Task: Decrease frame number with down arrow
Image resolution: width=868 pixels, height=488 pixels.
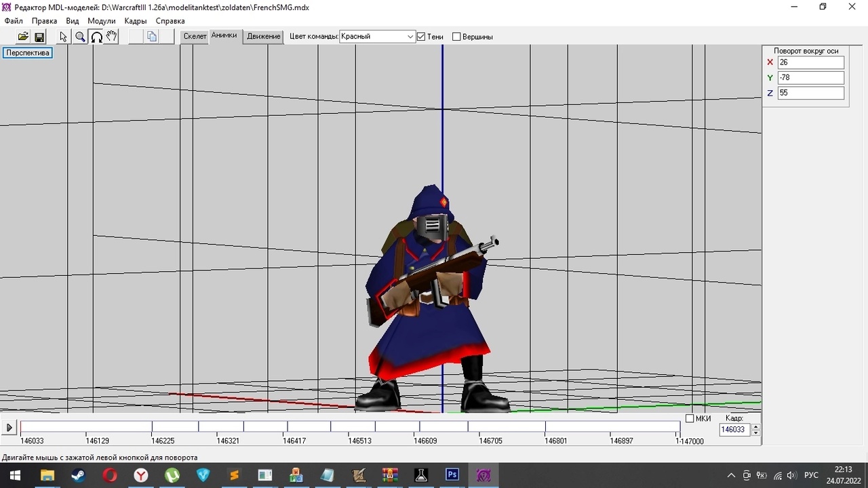Action: [756, 432]
